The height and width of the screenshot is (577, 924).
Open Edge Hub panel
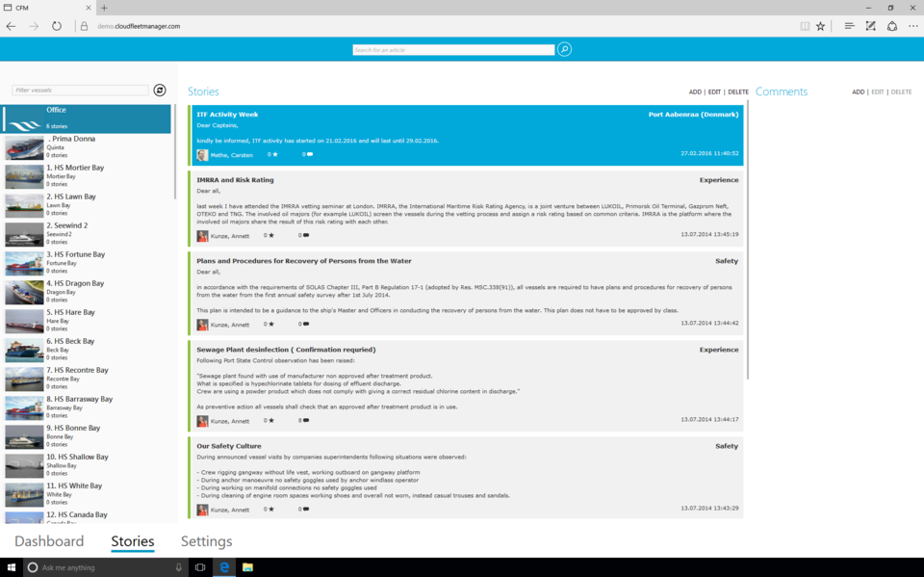[x=849, y=26]
